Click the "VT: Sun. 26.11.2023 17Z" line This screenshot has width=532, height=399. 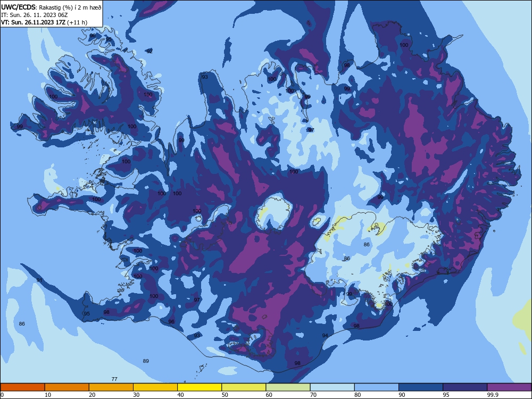pyautogui.click(x=33, y=22)
